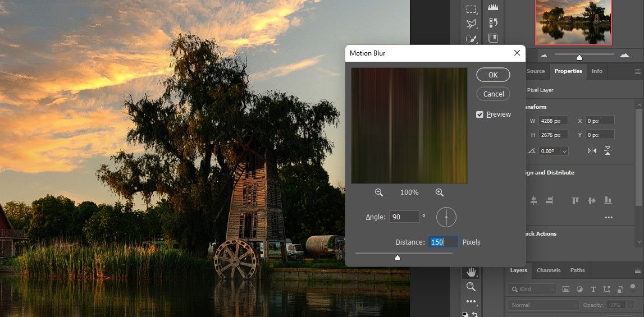The image size is (644, 317).
Task: Click the rotation angle field
Action: pos(550,151)
